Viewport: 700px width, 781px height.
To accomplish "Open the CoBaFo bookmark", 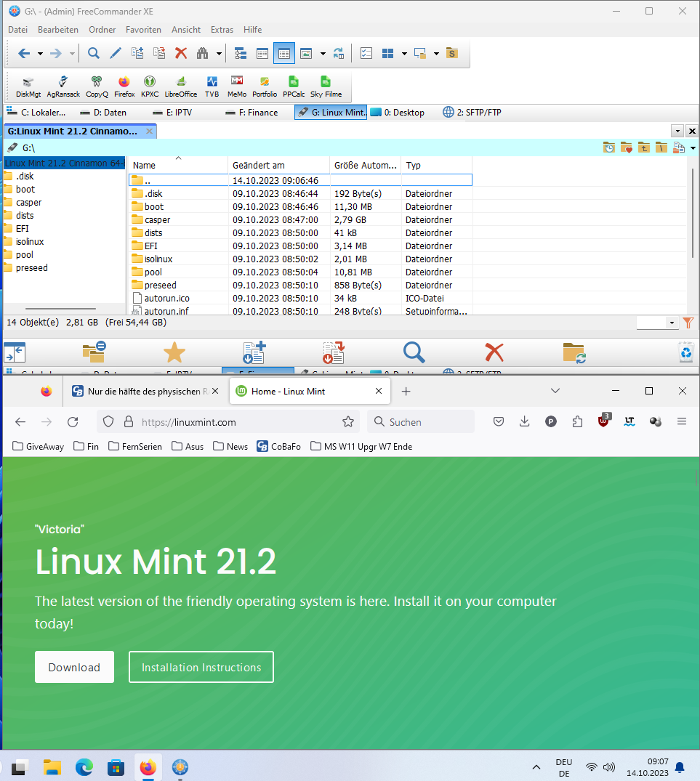I will (279, 446).
